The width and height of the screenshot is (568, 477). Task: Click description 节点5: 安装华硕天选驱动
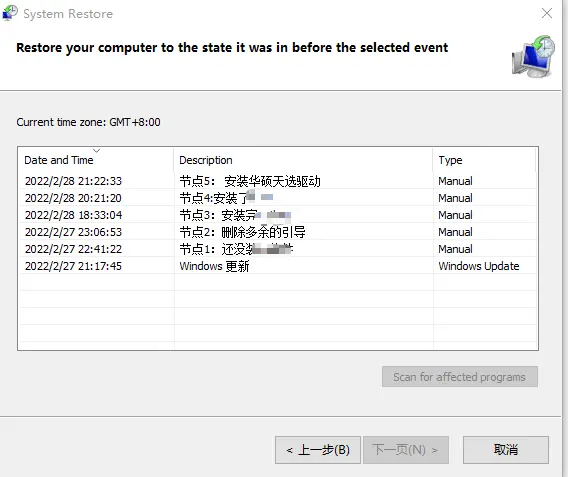[x=250, y=181]
